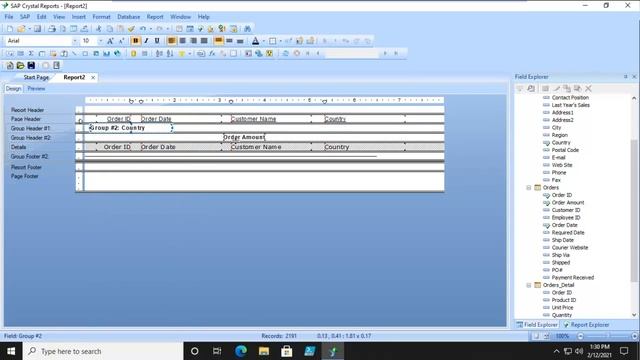Collapse the Orders table node
640x360 pixels.
coord(529,188)
